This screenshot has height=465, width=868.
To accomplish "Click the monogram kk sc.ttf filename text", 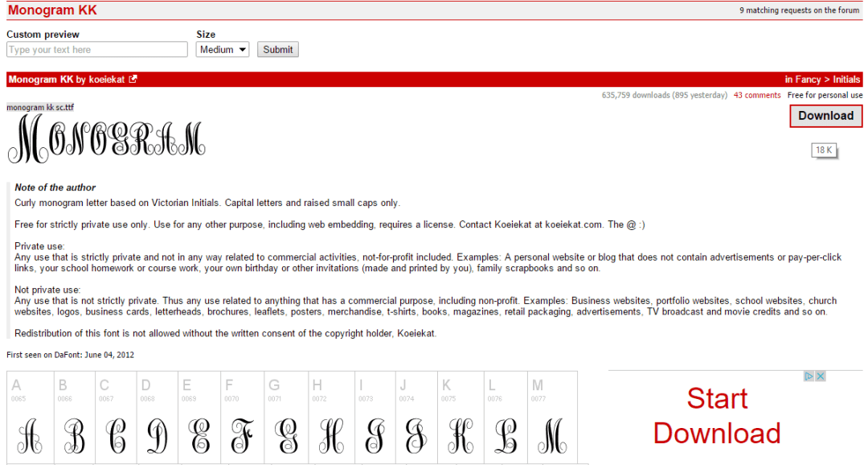I will 40,108.
